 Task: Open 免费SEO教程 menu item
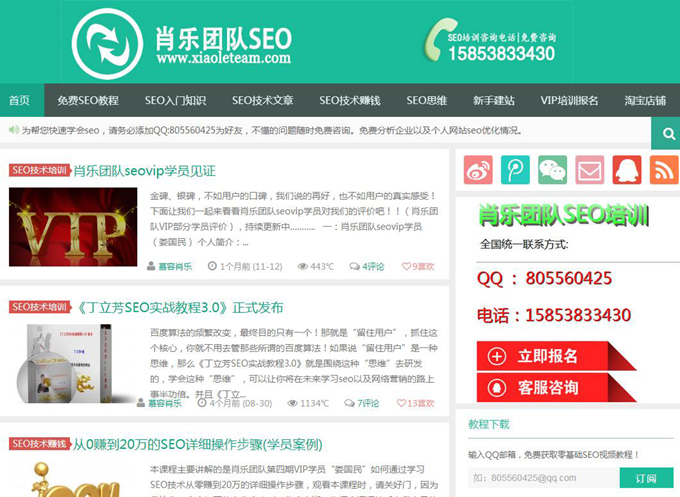pos(88,101)
